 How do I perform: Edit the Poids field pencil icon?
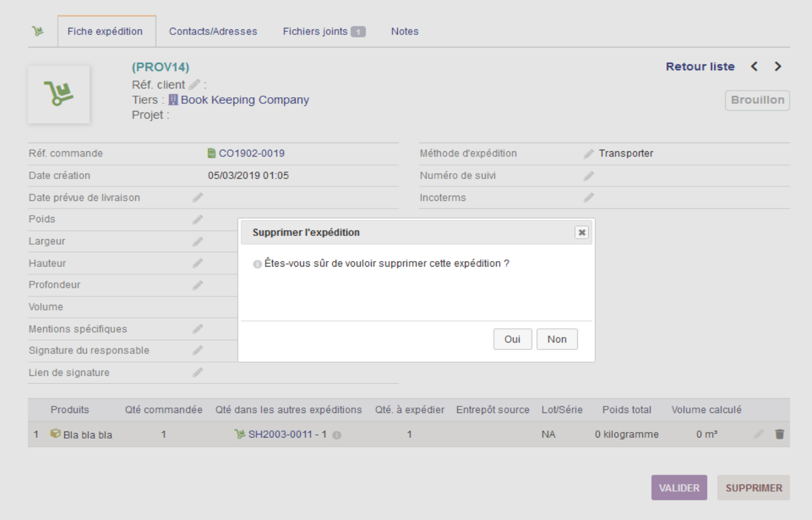198,220
